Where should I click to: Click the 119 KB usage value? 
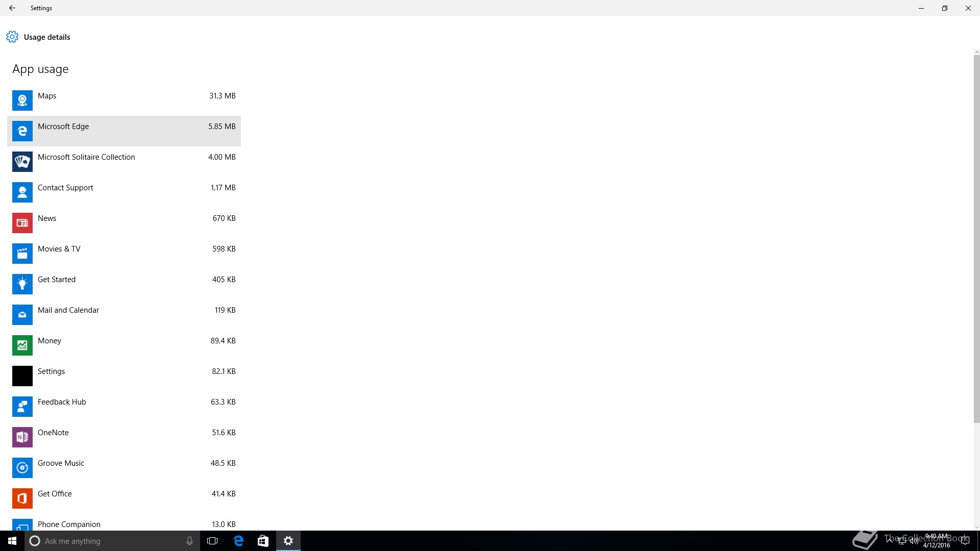tap(225, 310)
